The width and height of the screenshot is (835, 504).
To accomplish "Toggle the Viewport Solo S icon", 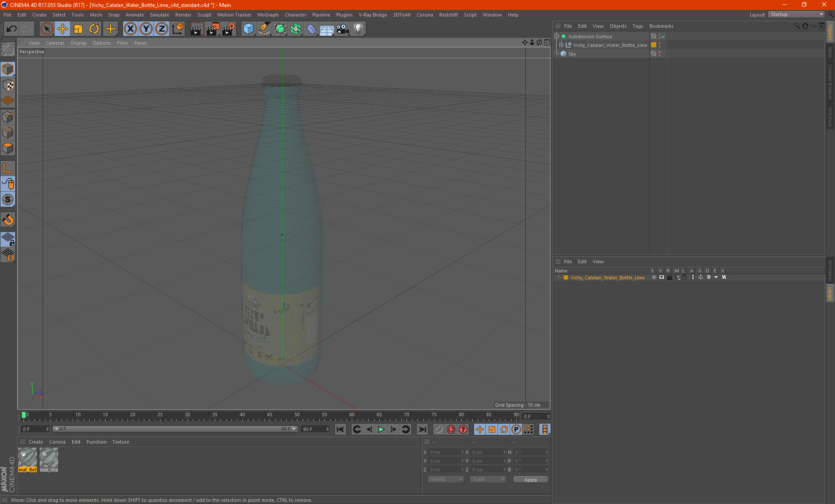I will coord(8,199).
